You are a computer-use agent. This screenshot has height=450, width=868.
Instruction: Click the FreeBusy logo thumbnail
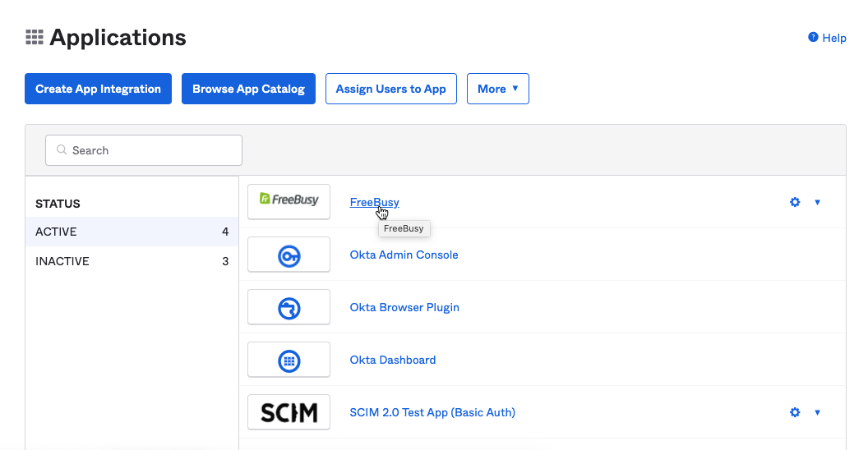(x=289, y=202)
